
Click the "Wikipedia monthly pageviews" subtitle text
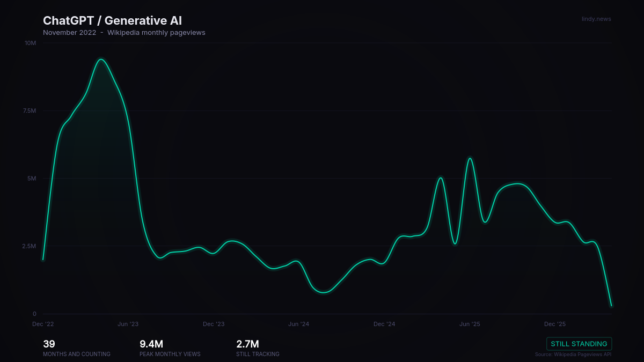pos(156,33)
